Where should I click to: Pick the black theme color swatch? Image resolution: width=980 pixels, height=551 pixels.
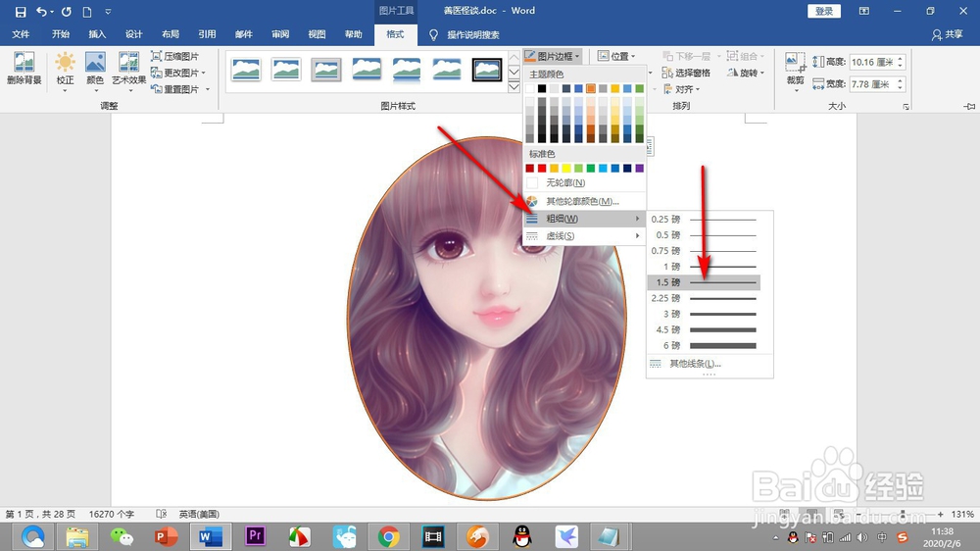(542, 89)
